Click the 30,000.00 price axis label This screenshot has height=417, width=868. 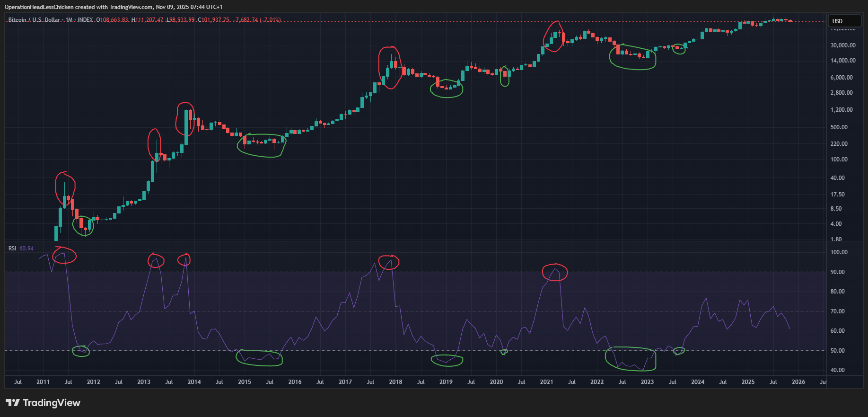pos(843,45)
